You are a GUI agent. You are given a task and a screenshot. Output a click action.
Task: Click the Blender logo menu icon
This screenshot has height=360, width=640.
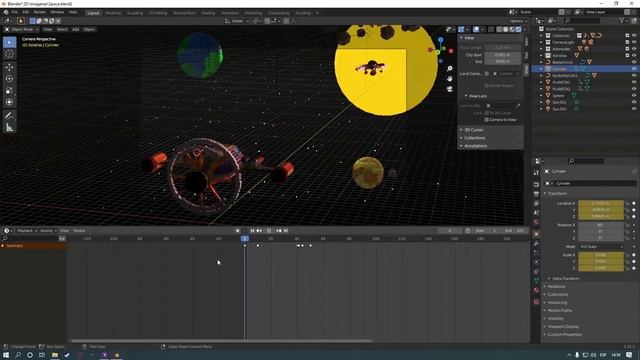6,12
